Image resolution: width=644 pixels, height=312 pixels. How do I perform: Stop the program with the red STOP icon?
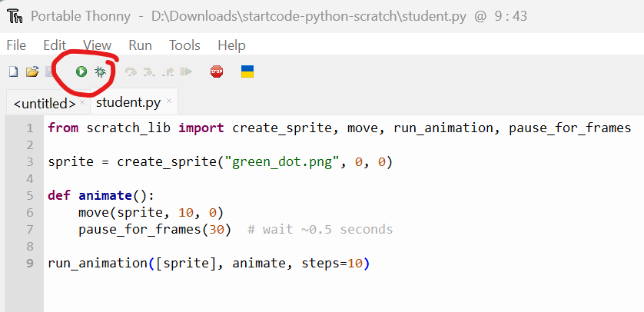pyautogui.click(x=217, y=72)
